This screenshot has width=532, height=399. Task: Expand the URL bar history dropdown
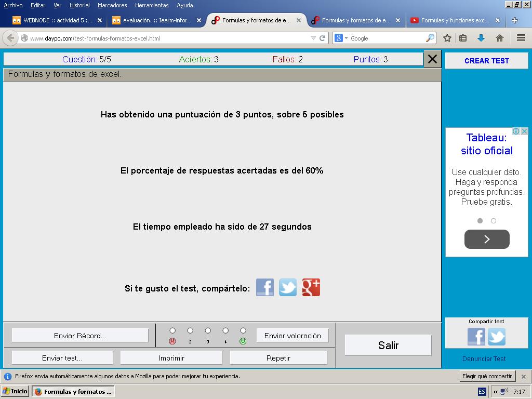click(313, 38)
